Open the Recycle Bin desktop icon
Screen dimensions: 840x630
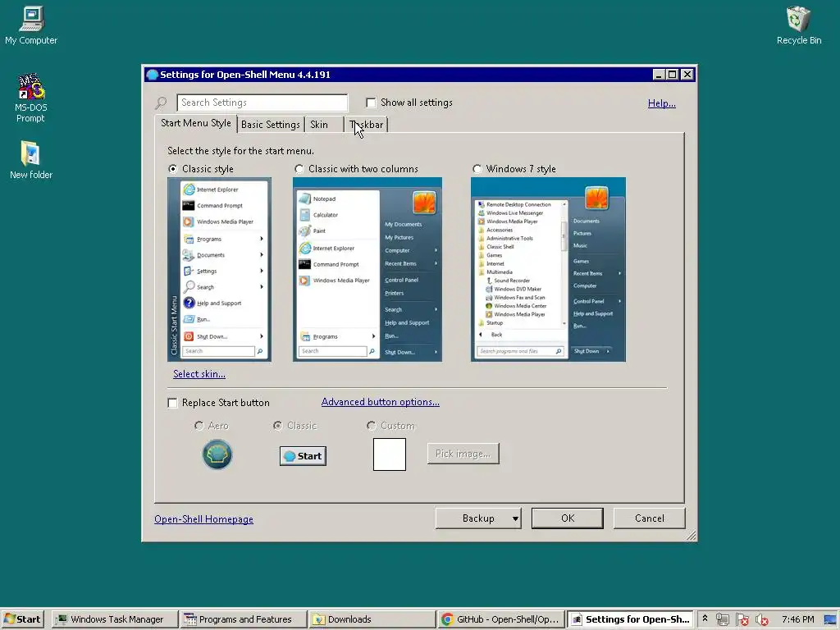coord(798,25)
